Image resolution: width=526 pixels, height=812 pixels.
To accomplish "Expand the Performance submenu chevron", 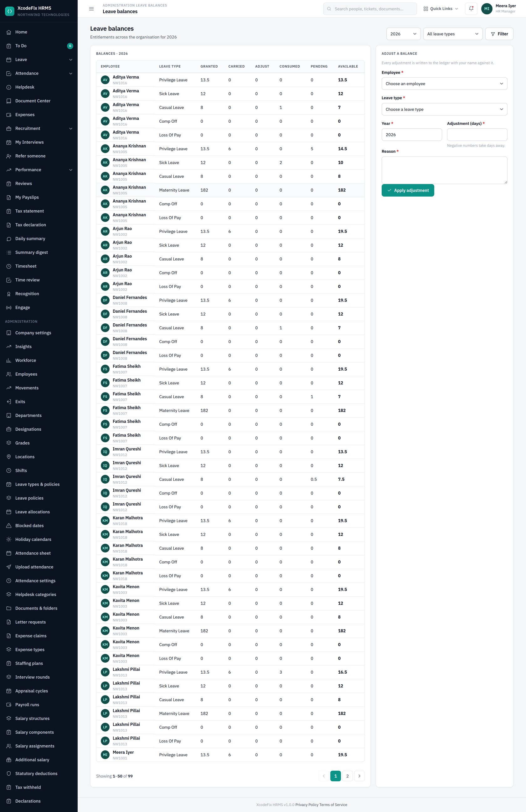I will point(71,170).
